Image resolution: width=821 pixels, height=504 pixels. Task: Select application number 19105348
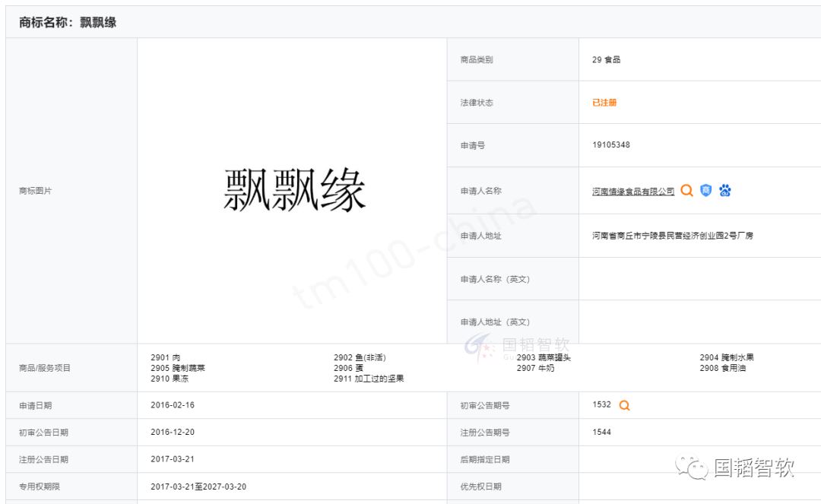611,145
